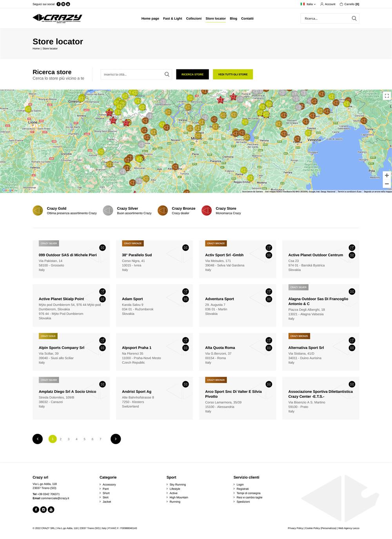Image resolution: width=392 pixels, height=539 pixels.
Task: Open Alpin Sports Company Srl website icon
Action: pos(102,340)
